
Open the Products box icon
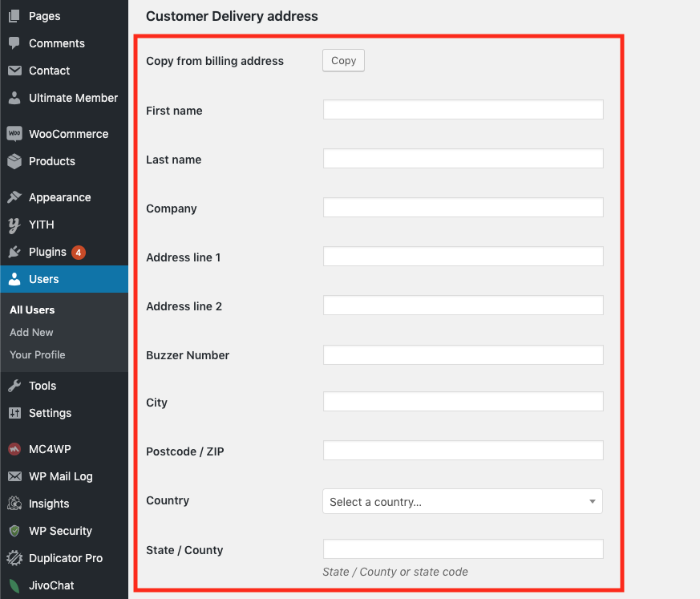tap(14, 161)
